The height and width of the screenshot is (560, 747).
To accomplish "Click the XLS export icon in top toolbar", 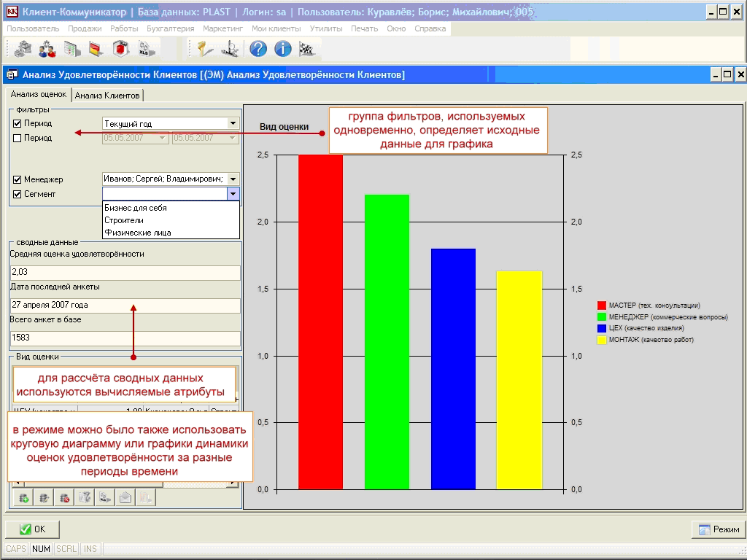I will tap(144, 49).
